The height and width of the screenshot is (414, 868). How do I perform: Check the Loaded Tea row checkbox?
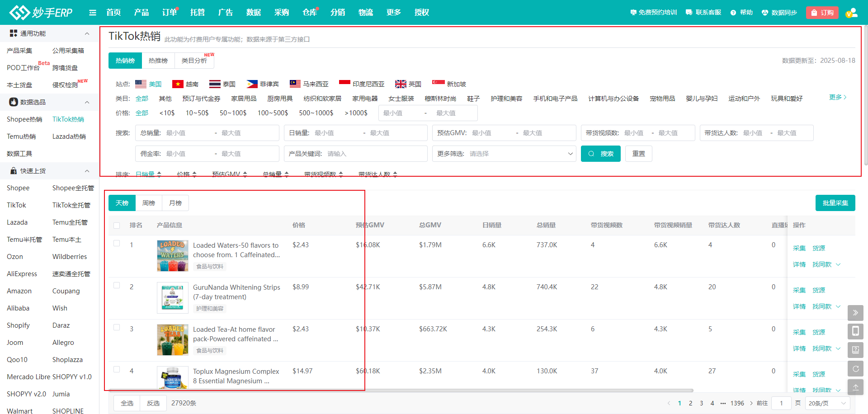click(x=117, y=327)
